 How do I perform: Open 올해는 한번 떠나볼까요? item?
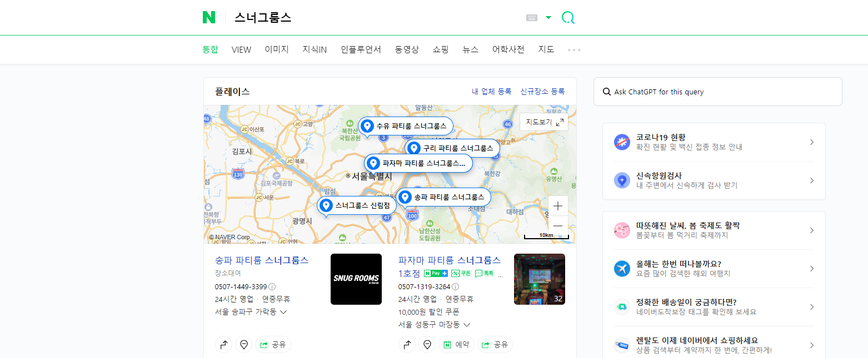[x=714, y=269]
